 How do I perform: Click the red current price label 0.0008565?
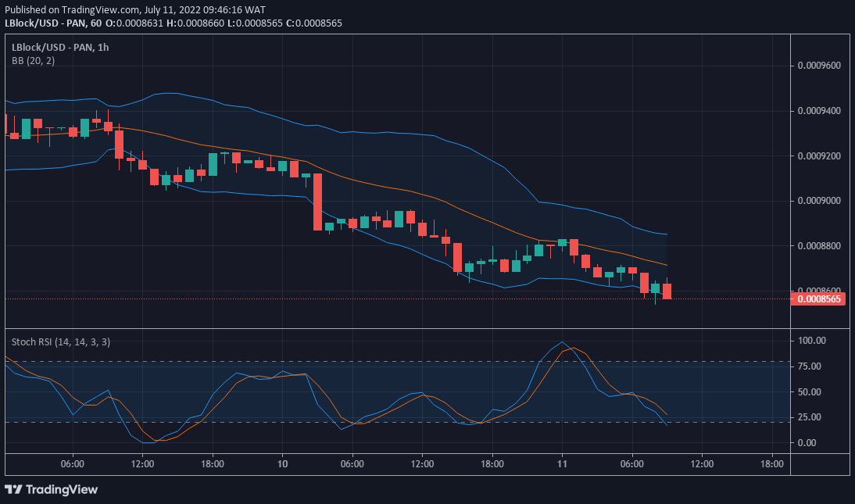pos(818,299)
